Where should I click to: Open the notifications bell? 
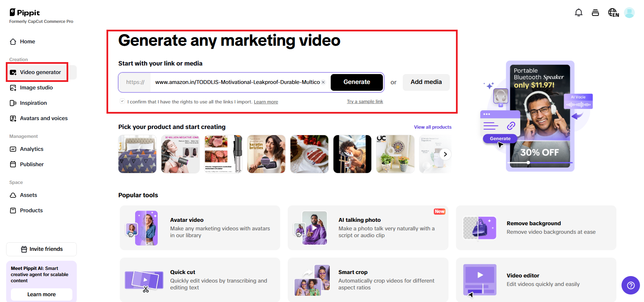[578, 13]
